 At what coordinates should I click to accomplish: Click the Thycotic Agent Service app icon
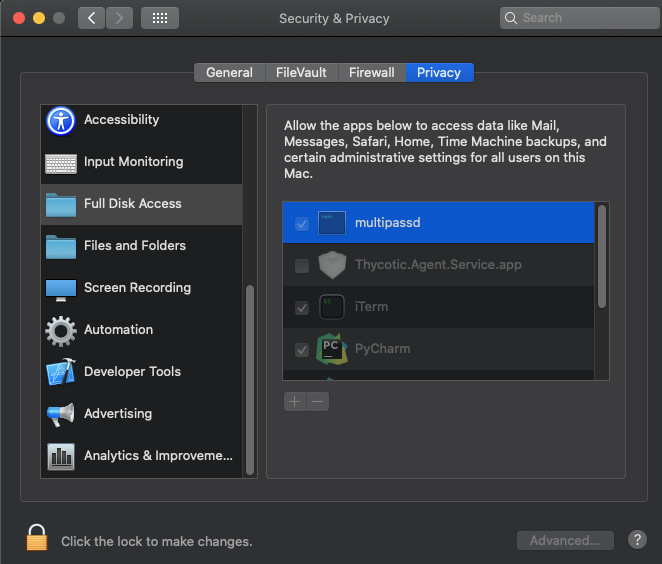pos(332,265)
